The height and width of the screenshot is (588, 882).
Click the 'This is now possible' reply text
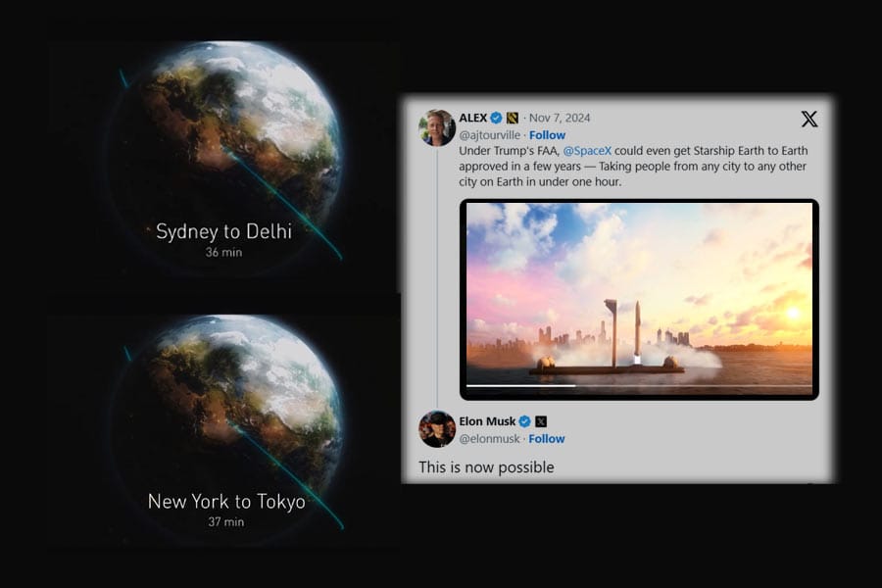[486, 467]
